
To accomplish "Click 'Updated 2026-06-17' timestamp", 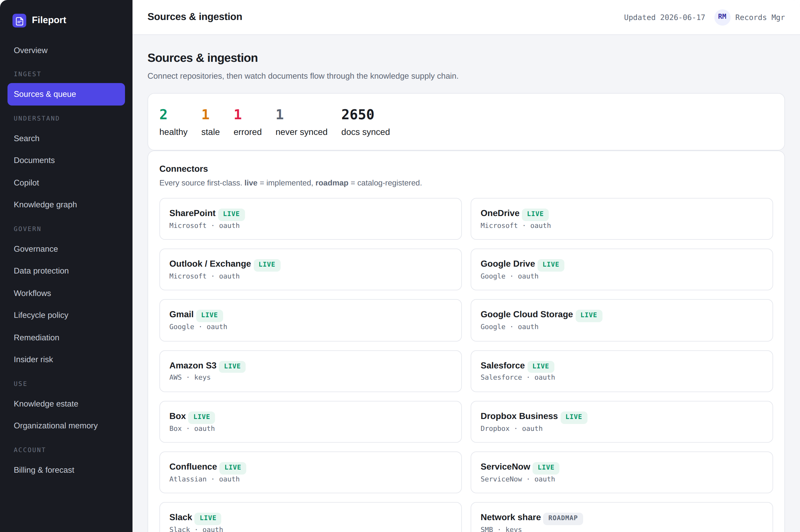I will coord(664,17).
